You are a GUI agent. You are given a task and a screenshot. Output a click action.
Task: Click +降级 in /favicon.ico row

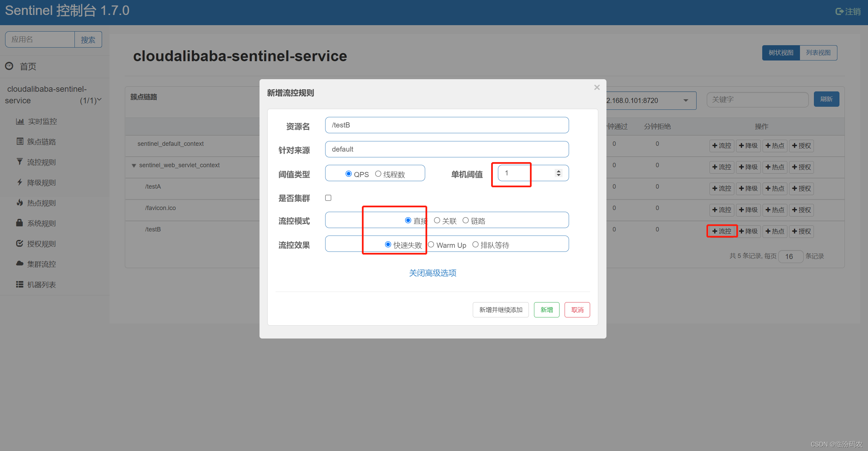pos(748,210)
